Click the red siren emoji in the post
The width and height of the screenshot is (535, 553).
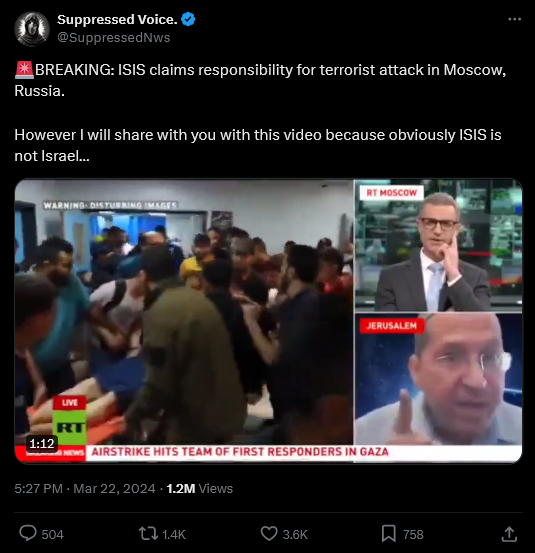click(24, 69)
